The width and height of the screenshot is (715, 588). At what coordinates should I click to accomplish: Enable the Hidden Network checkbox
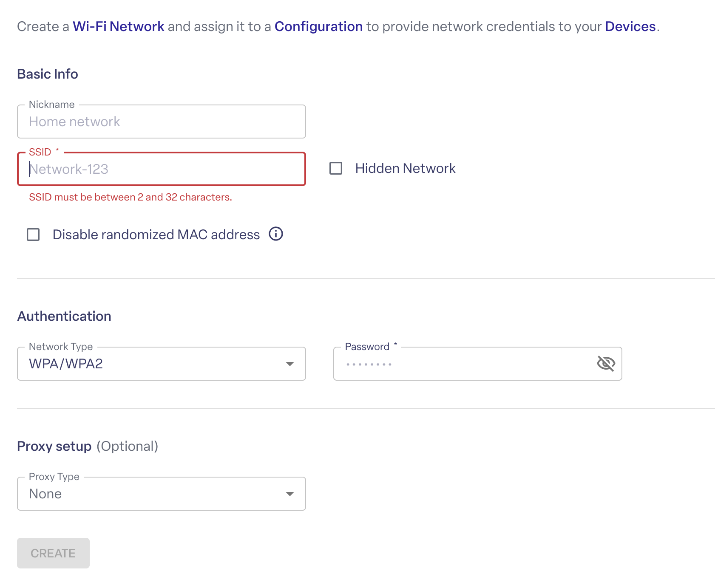pyautogui.click(x=336, y=168)
